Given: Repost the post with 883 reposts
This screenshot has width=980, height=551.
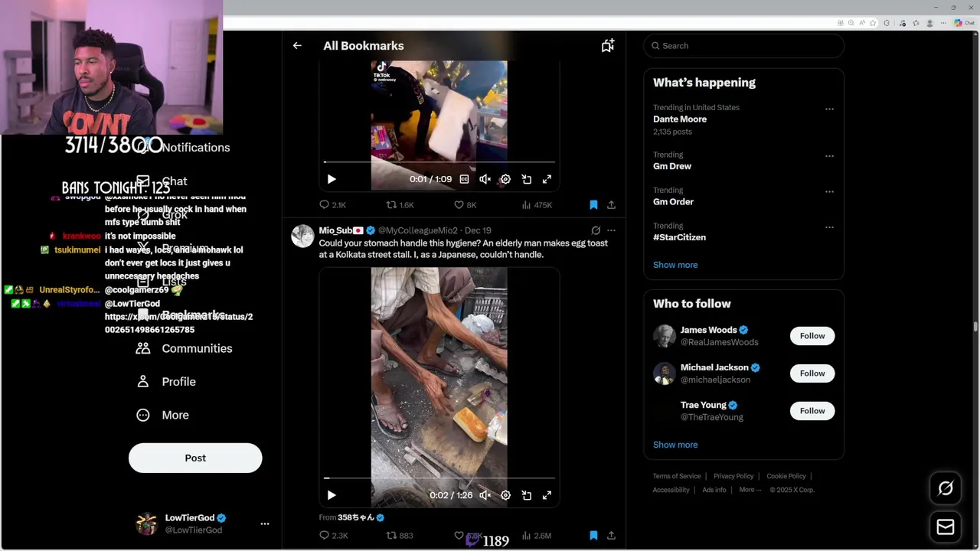Looking at the screenshot, I should (400, 536).
